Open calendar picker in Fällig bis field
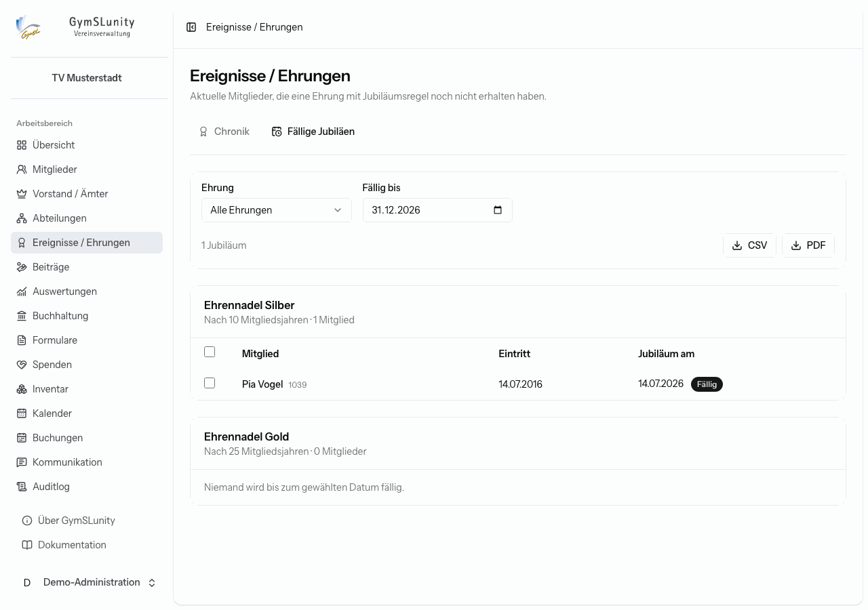 coord(498,210)
